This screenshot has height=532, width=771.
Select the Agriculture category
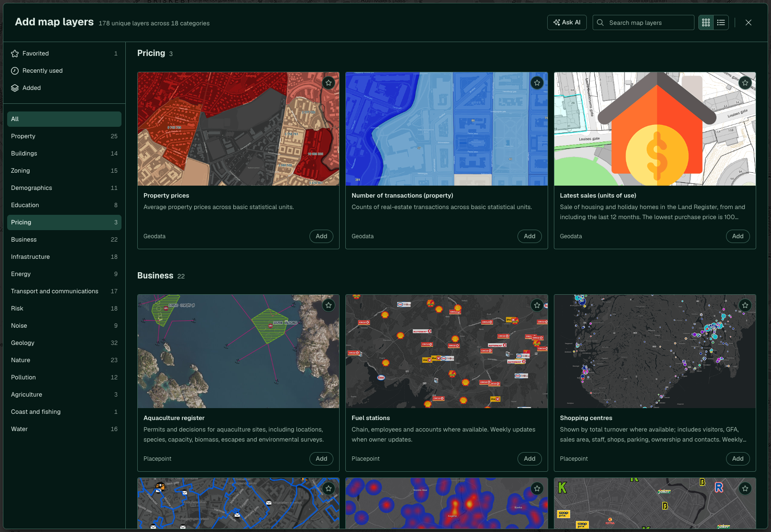coord(64,395)
